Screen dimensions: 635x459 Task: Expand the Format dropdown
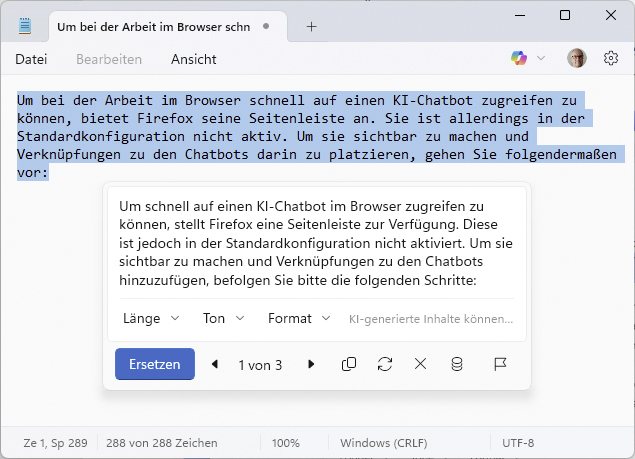pos(299,318)
